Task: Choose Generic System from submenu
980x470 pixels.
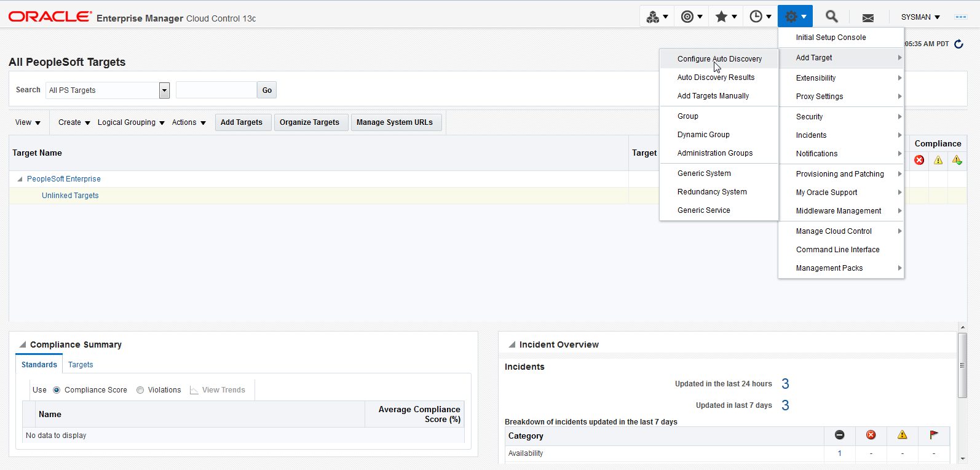Action: [x=719, y=173]
